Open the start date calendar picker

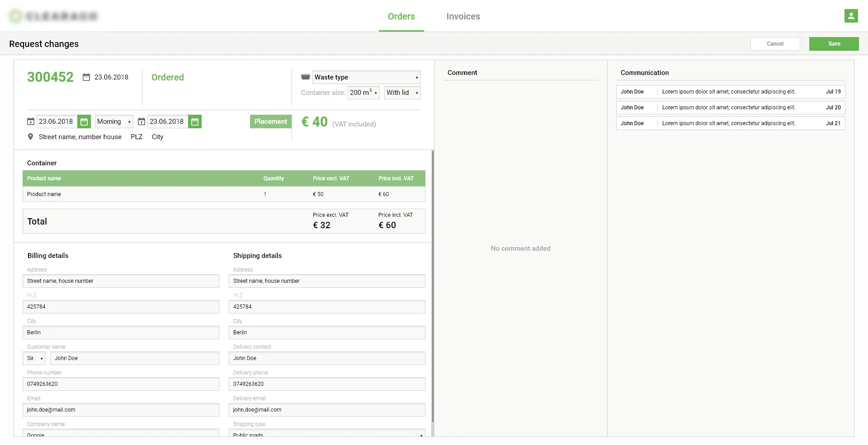(x=84, y=122)
